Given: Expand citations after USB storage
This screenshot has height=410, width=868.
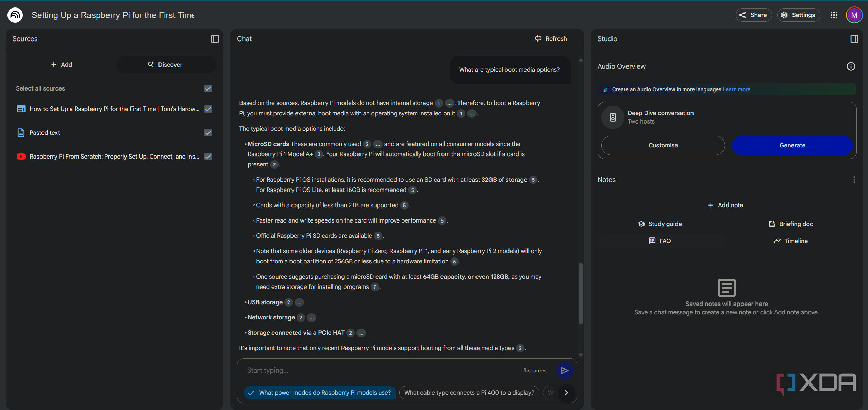Looking at the screenshot, I should tap(299, 302).
